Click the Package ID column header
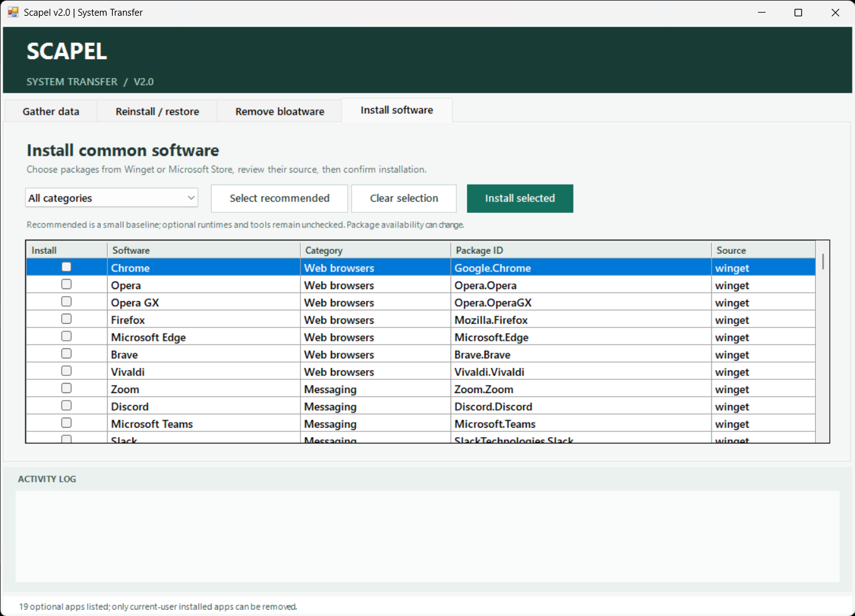This screenshot has height=616, width=855. tap(581, 250)
